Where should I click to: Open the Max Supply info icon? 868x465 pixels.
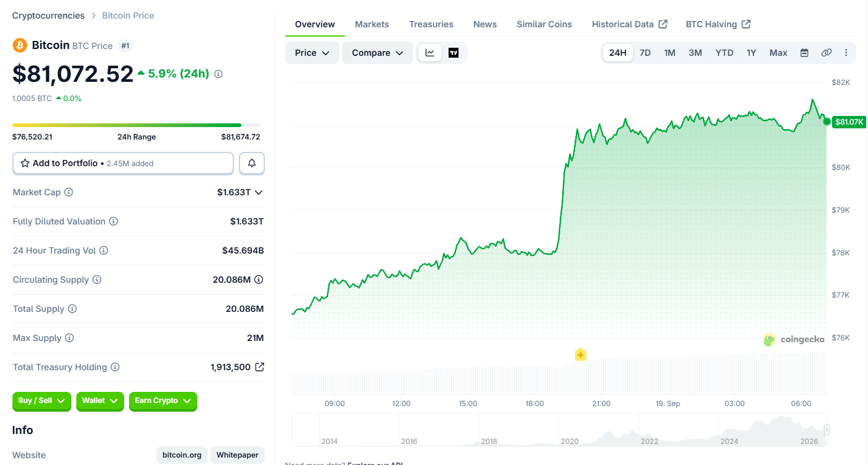tap(69, 338)
